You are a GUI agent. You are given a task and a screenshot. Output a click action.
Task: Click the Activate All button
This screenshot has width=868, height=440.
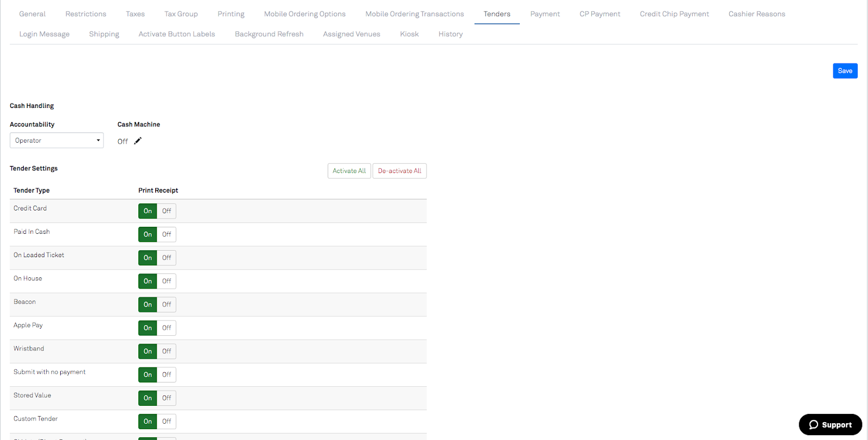tap(349, 171)
